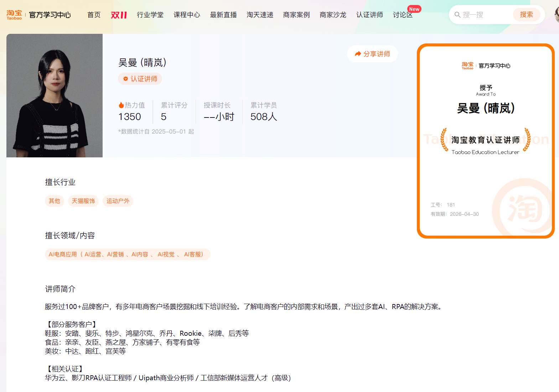Image resolution: width=559 pixels, height=392 pixels.
Task: Open the 行业学堂 menu
Action: click(x=150, y=15)
